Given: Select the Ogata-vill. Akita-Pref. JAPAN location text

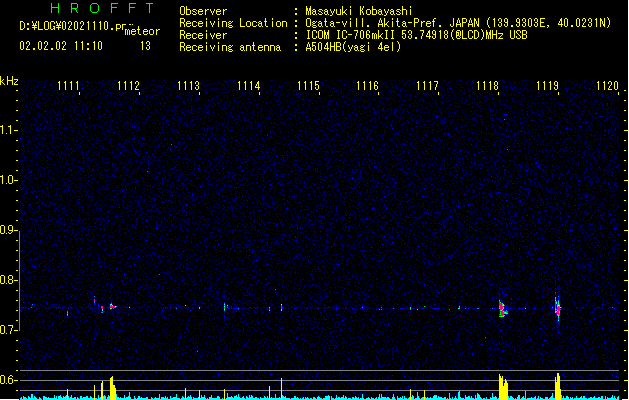Looking at the screenshot, I should 392,23.
